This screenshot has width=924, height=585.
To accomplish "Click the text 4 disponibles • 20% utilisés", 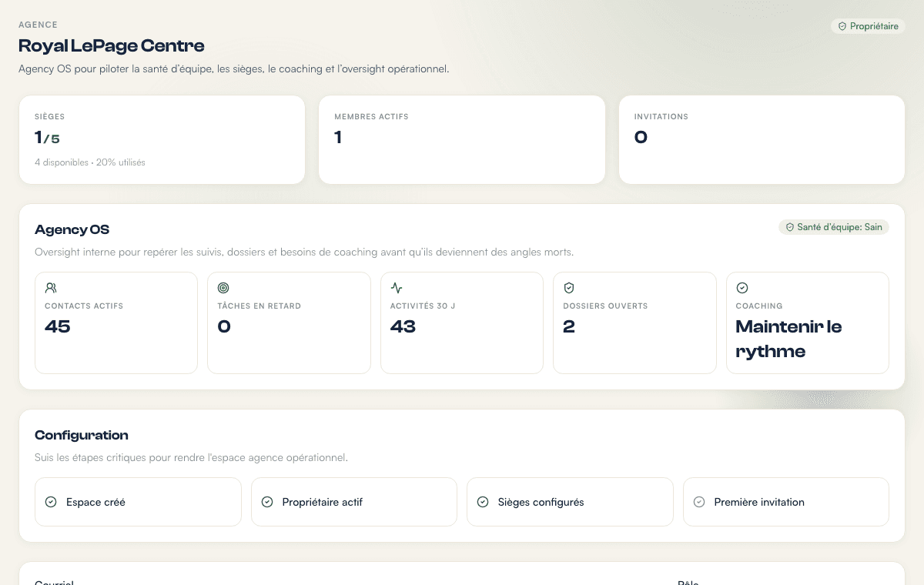I will click(x=90, y=162).
